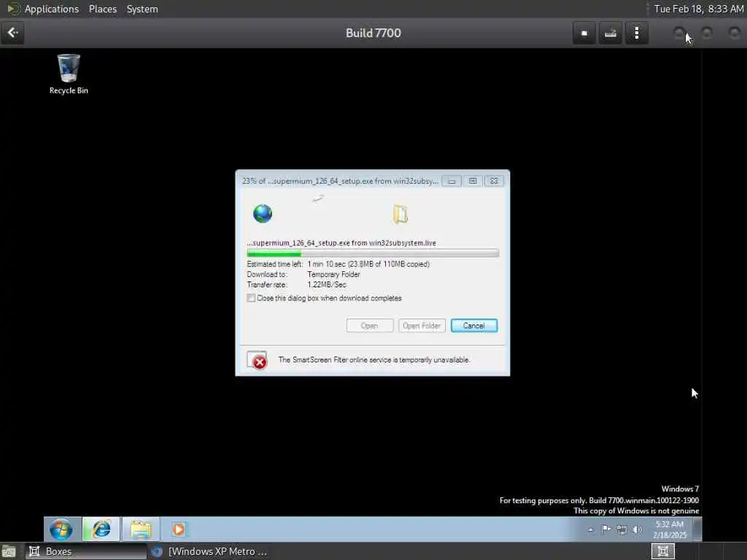Click the Action Center flag icon

[606, 529]
